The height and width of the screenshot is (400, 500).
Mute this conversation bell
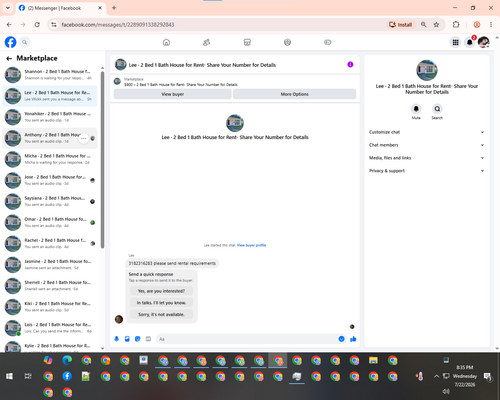coord(416,109)
